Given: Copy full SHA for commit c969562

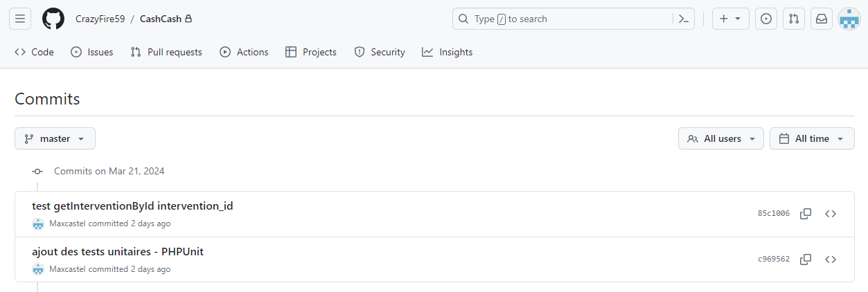Looking at the screenshot, I should [x=806, y=259].
